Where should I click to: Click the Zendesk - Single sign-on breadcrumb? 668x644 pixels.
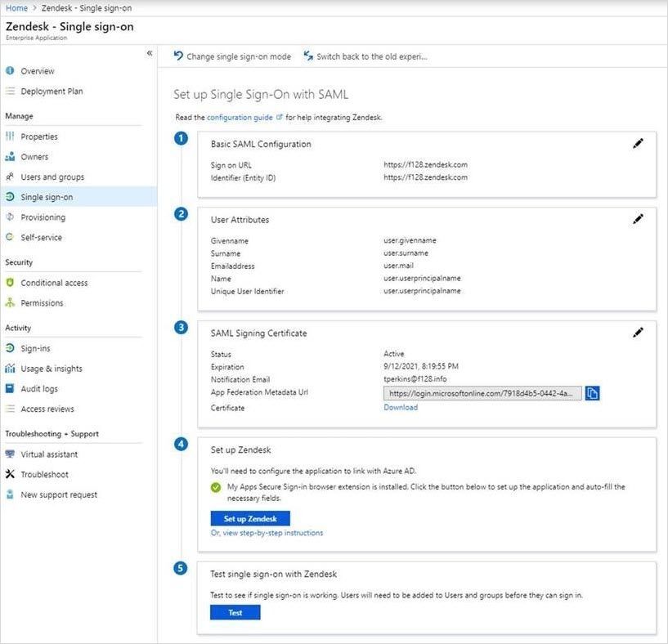tap(87, 8)
